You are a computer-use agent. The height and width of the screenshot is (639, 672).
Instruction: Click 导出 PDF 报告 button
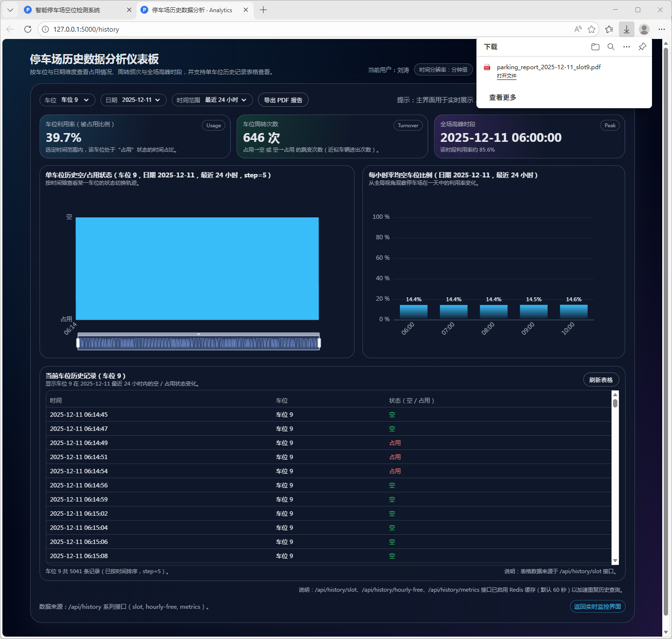[283, 100]
